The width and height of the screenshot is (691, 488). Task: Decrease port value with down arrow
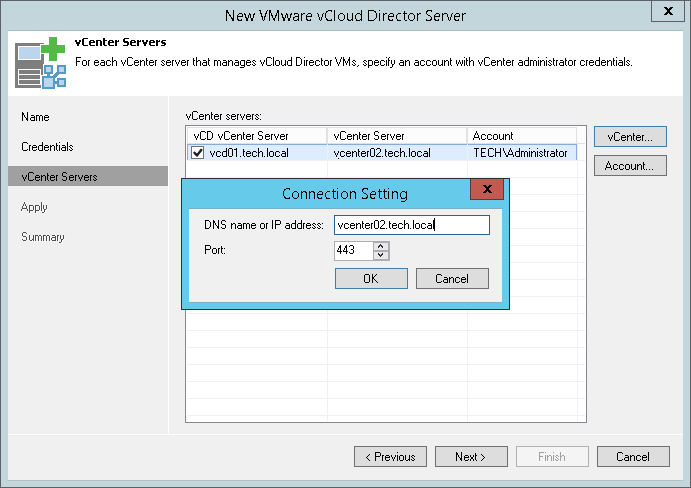pyautogui.click(x=381, y=255)
